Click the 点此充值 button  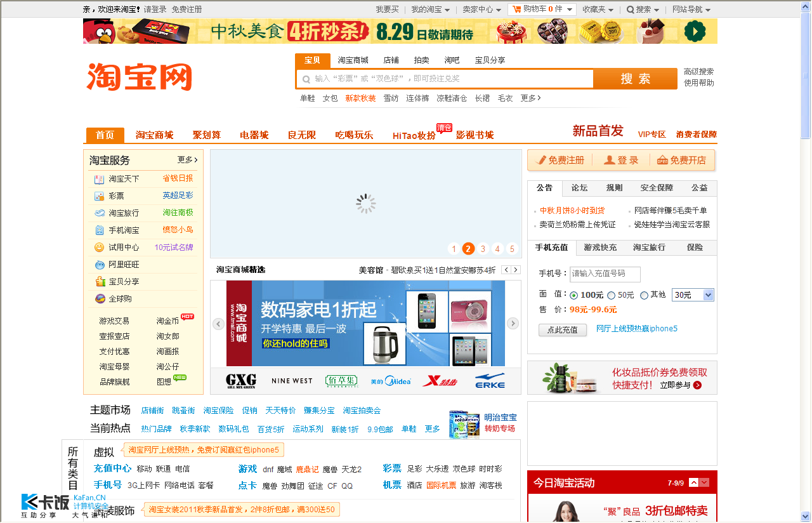coord(563,330)
